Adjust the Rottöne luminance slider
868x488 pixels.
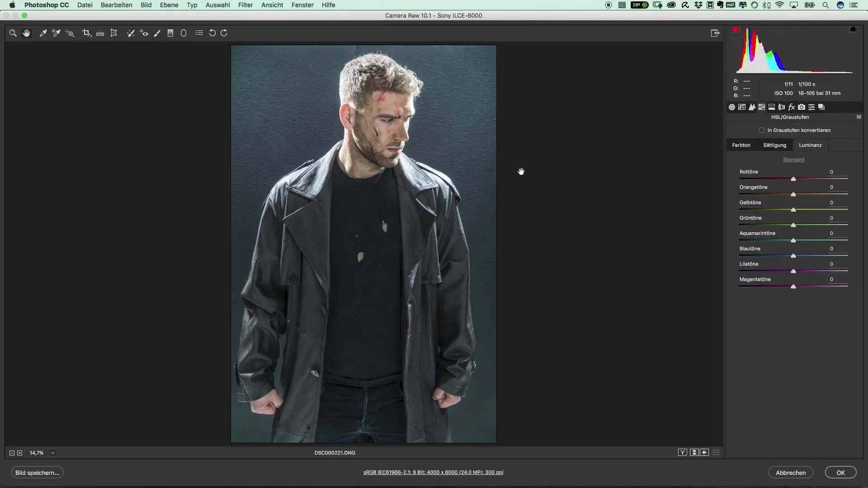793,179
